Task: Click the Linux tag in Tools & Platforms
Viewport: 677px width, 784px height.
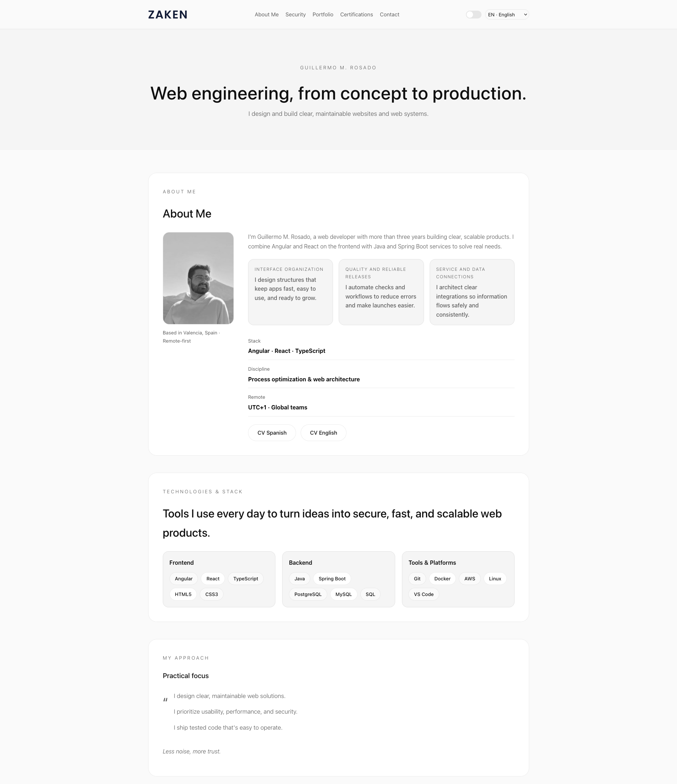Action: tap(495, 579)
